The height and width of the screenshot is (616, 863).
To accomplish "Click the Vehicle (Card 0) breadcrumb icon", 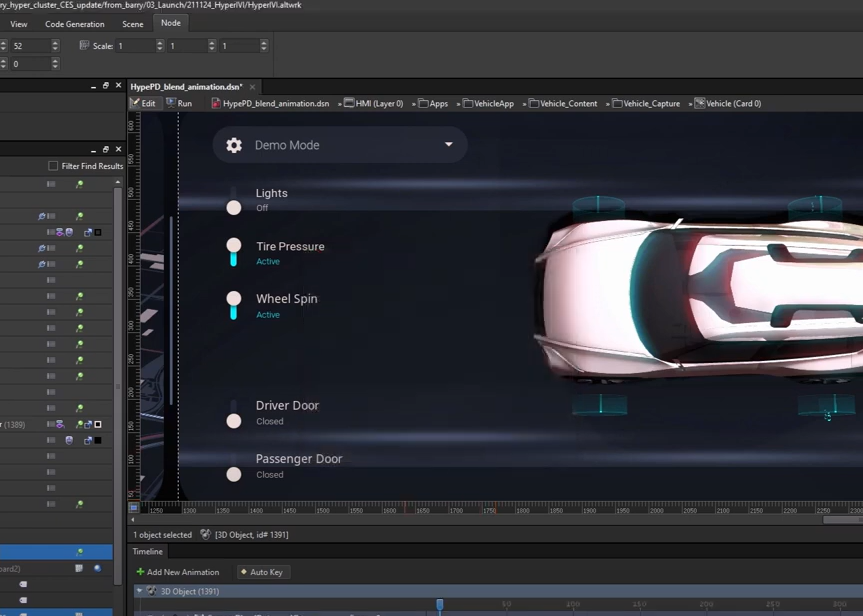I will click(699, 103).
